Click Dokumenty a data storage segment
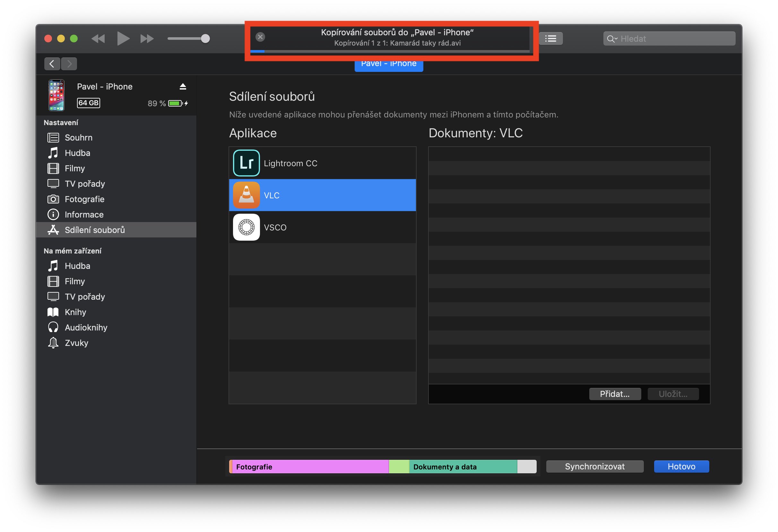778x532 pixels. (x=463, y=467)
